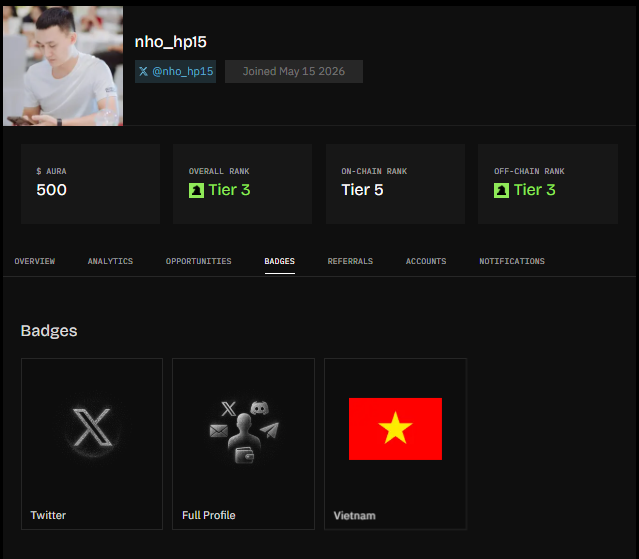Click the OFF-CHAIN RANK label
This screenshot has height=559, width=639.
click(x=529, y=172)
